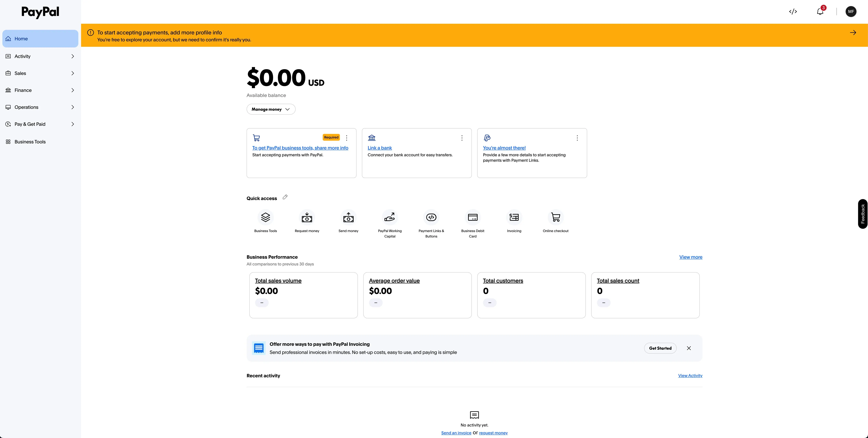The image size is (868, 438).
Task: Click the Get Started button
Action: pyautogui.click(x=660, y=348)
